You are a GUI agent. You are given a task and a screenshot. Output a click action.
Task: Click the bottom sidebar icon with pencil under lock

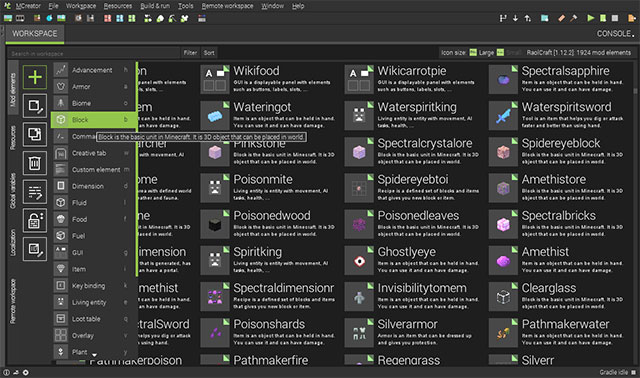point(35,249)
